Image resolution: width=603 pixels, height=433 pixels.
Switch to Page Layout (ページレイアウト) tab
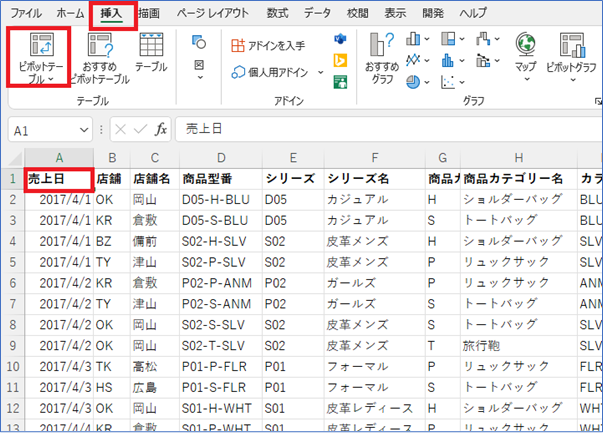(212, 14)
